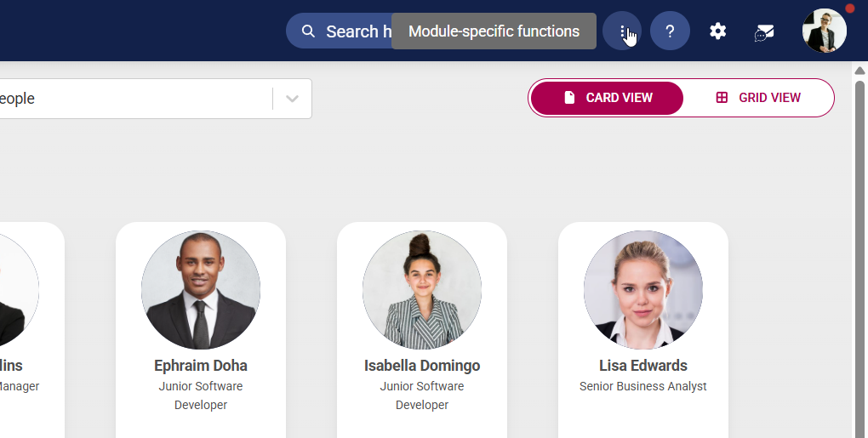
Task: Open settings via the gear icon
Action: [x=718, y=31]
